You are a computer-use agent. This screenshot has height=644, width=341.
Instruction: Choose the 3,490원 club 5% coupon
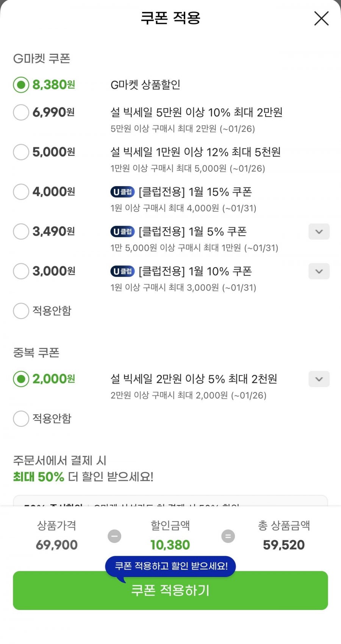(x=21, y=232)
